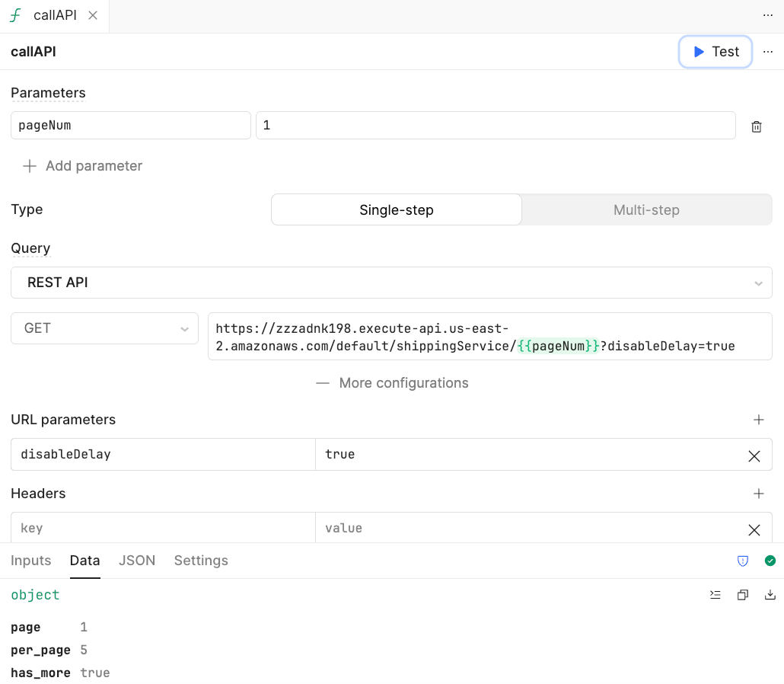784x684 pixels.
Task: Remove the disableDelay URL parameter
Action: point(754,455)
